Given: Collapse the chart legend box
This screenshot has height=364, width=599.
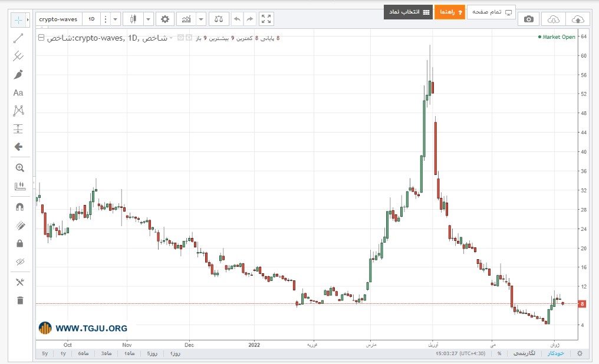Looking at the screenshot, I should [41, 38].
